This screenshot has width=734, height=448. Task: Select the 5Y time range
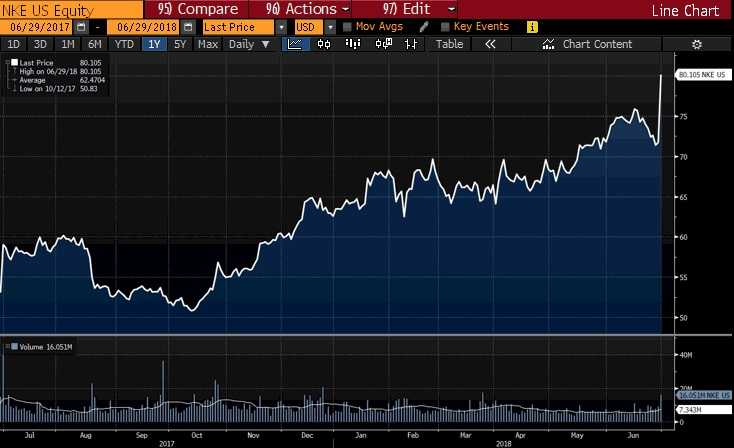180,44
